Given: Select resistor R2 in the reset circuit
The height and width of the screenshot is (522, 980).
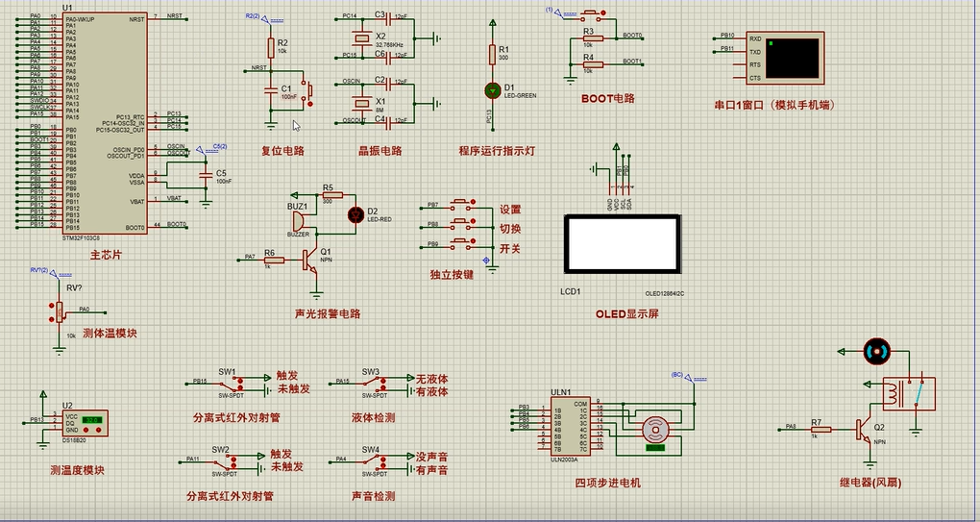Looking at the screenshot, I should (x=271, y=47).
